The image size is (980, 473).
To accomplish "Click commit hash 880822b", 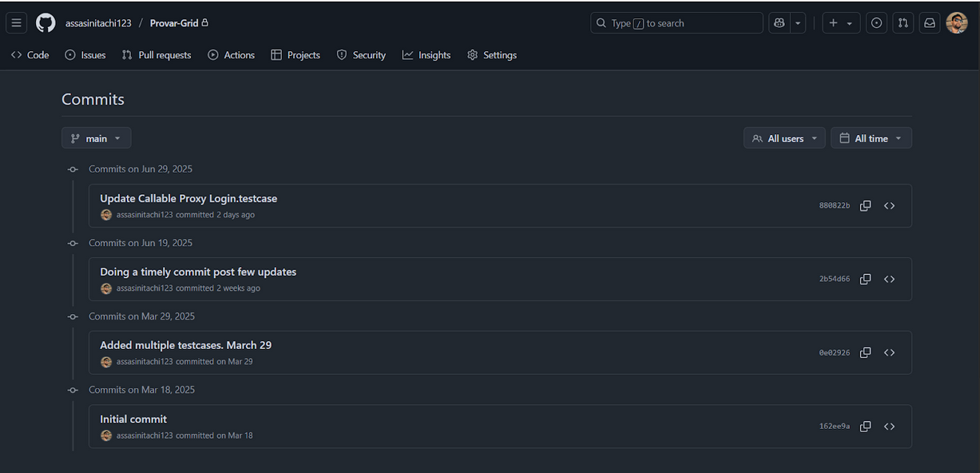I will pyautogui.click(x=835, y=206).
